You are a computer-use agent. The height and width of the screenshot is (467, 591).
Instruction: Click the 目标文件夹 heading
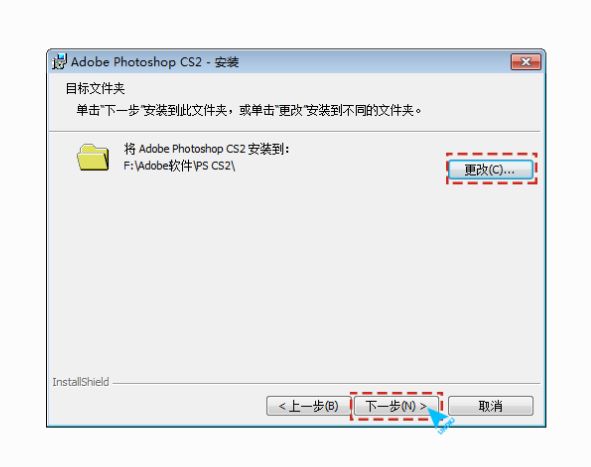tap(95, 89)
